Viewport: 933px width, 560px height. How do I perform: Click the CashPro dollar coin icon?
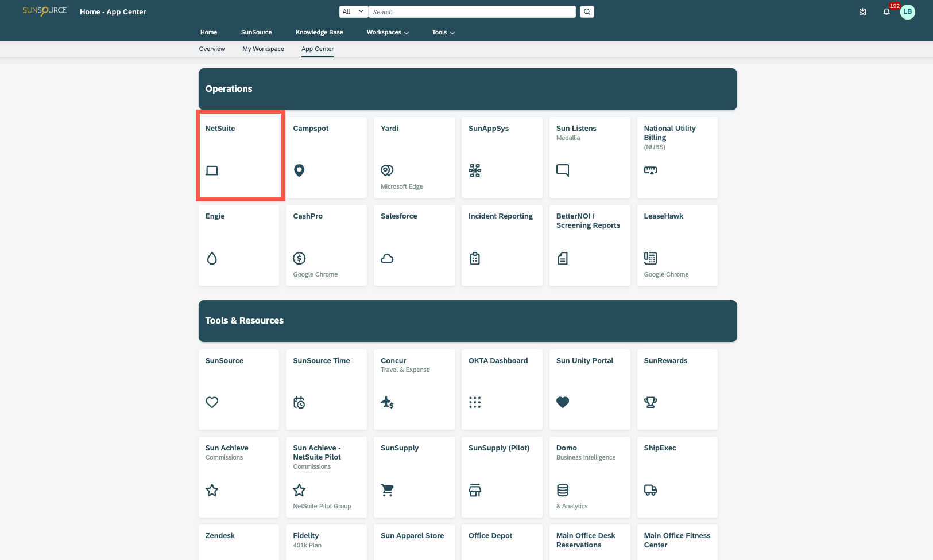(299, 258)
